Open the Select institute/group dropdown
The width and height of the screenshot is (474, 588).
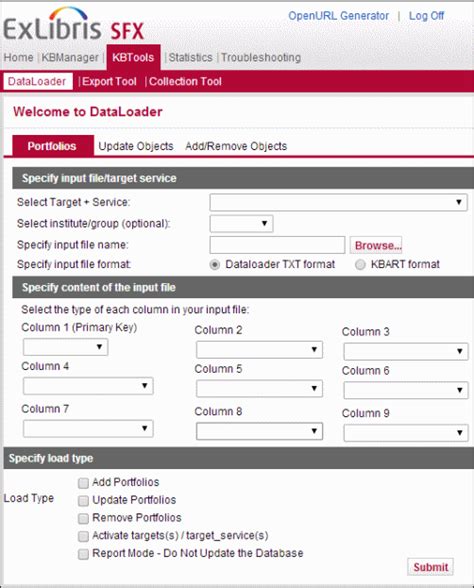(x=241, y=224)
